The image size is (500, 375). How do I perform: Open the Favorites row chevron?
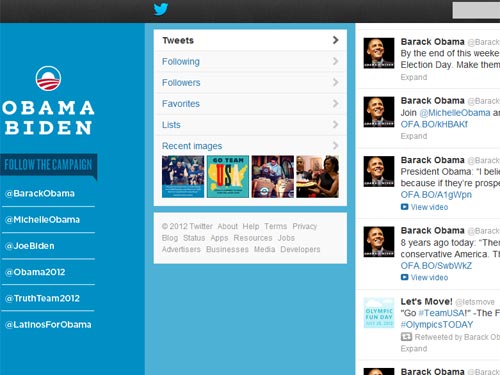pos(336,104)
